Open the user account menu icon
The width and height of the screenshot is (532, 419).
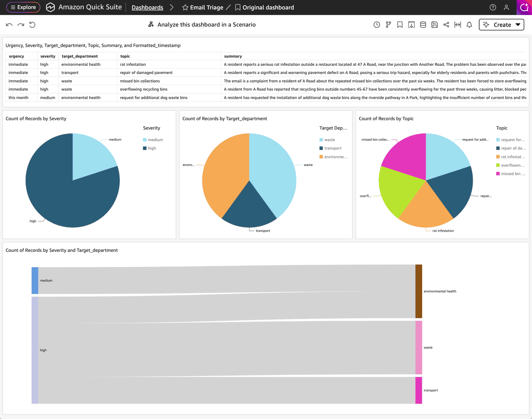[x=507, y=7]
